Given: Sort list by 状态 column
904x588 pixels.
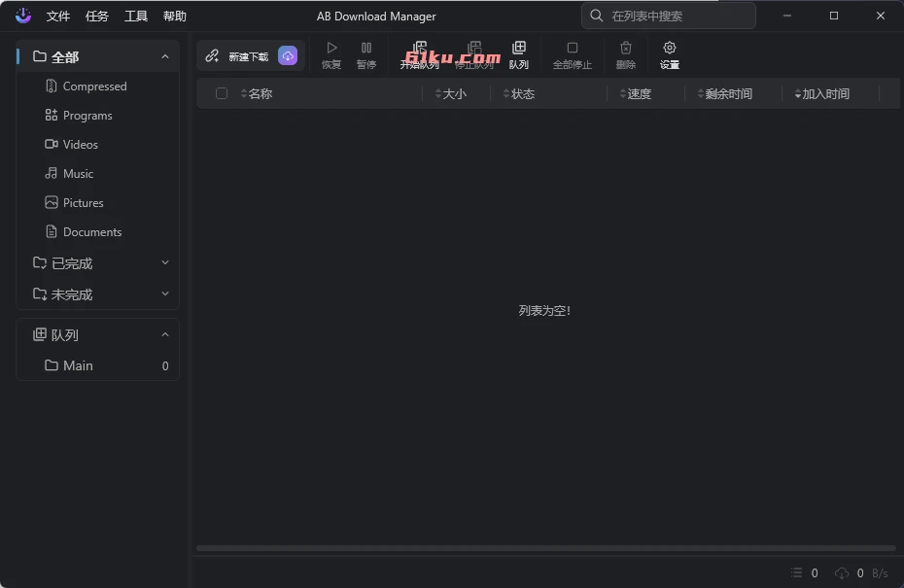Looking at the screenshot, I should tap(519, 93).
